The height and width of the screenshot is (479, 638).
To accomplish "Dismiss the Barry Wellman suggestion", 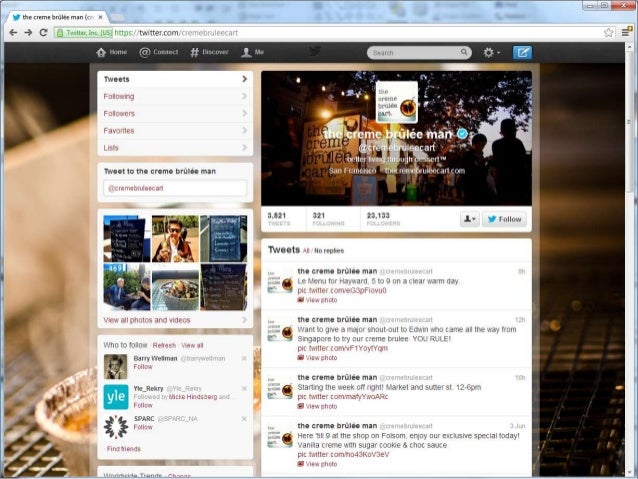I will coord(244,358).
